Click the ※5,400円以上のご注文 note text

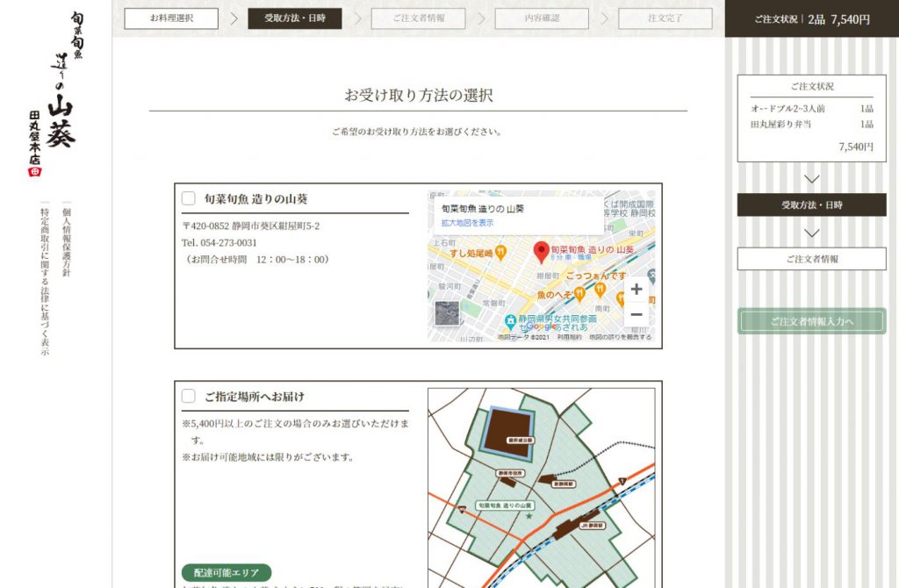coord(295,432)
